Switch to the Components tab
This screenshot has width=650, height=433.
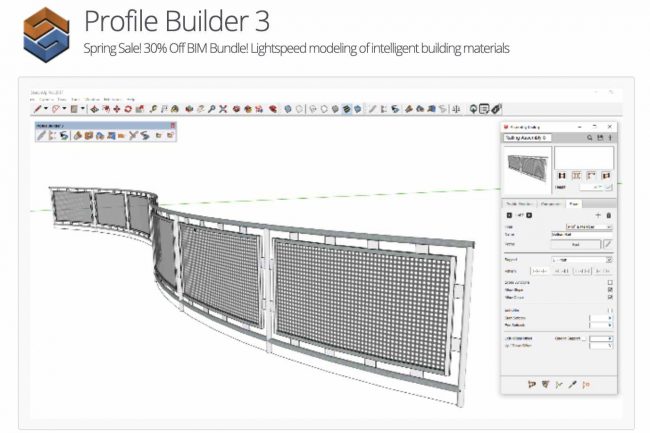click(x=553, y=203)
